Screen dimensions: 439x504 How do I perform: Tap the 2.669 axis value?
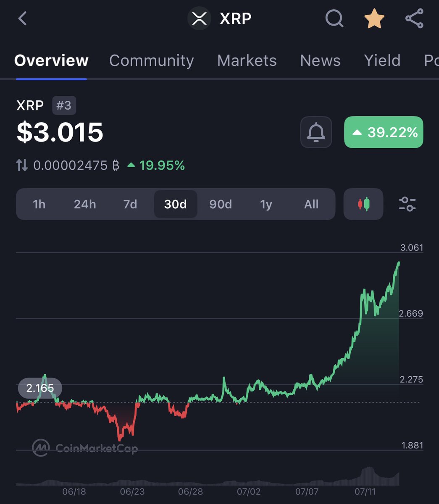[x=412, y=313]
